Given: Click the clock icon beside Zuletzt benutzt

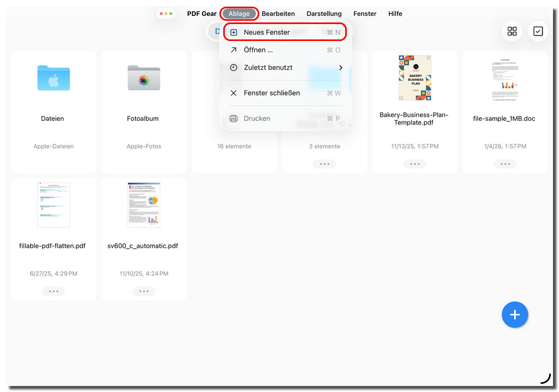Looking at the screenshot, I should (x=234, y=67).
